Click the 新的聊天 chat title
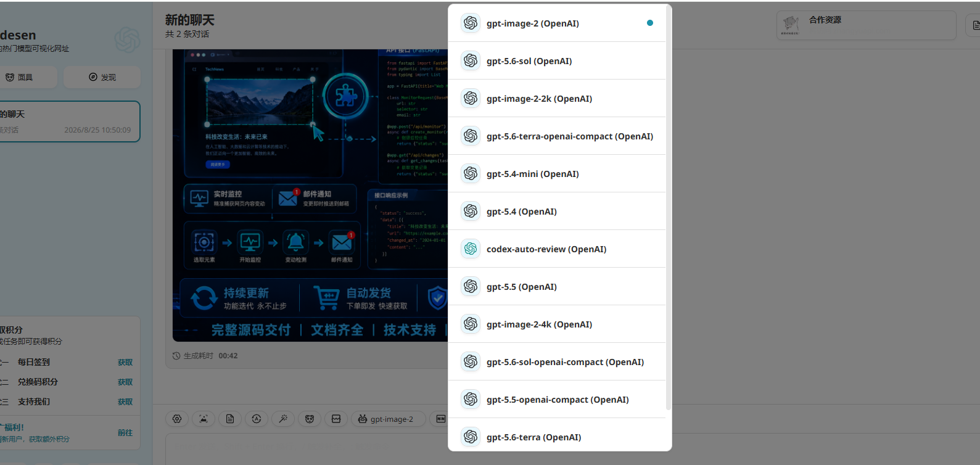Viewport: 980px width, 465px height. (190, 20)
